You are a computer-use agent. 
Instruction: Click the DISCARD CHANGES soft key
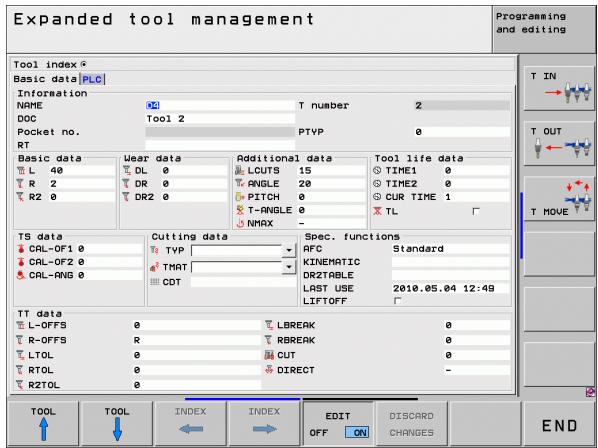pyautogui.click(x=412, y=424)
